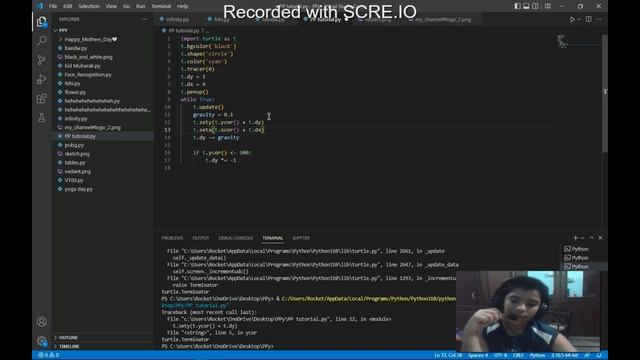Click the Customize Layout icon
The height and width of the screenshot is (360, 640).
pos(548,6)
